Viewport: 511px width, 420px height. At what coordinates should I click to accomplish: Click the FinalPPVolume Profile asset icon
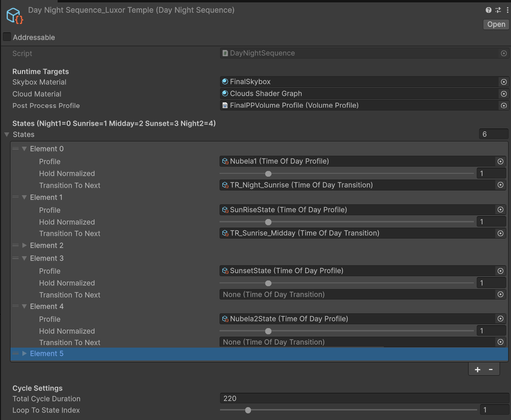coord(225,105)
